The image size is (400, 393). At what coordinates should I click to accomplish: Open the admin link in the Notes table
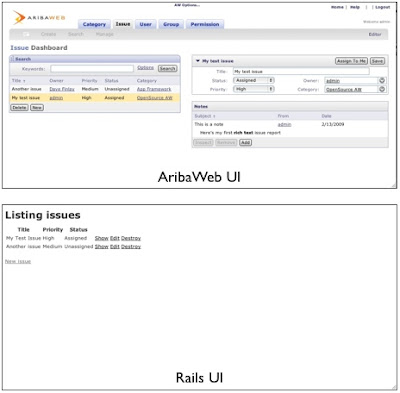pyautogui.click(x=284, y=124)
